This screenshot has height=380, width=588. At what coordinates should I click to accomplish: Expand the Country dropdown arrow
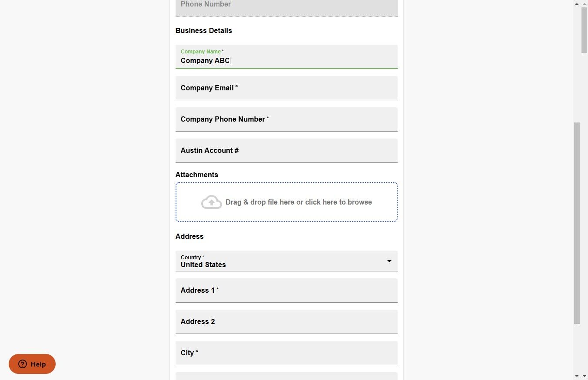click(x=389, y=261)
